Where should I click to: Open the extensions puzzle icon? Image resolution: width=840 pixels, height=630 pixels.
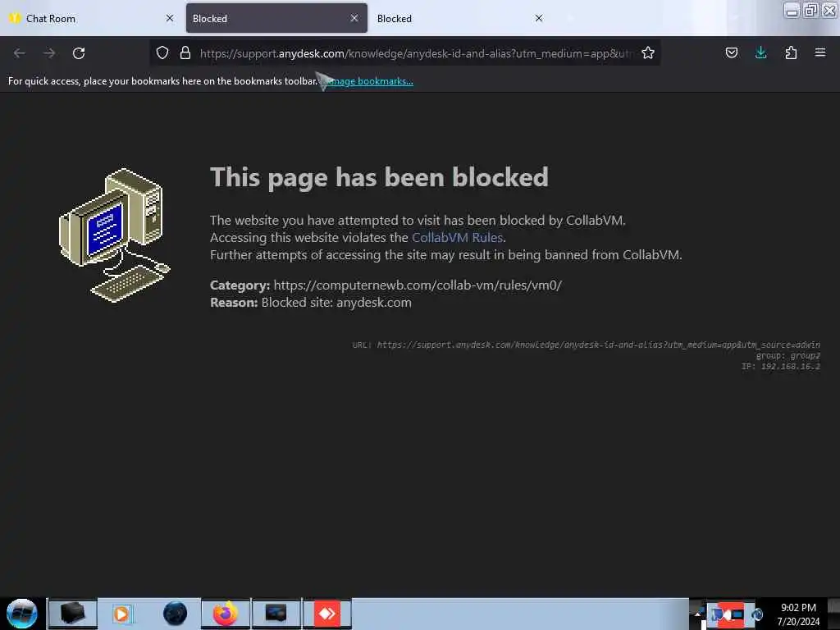[x=791, y=52]
